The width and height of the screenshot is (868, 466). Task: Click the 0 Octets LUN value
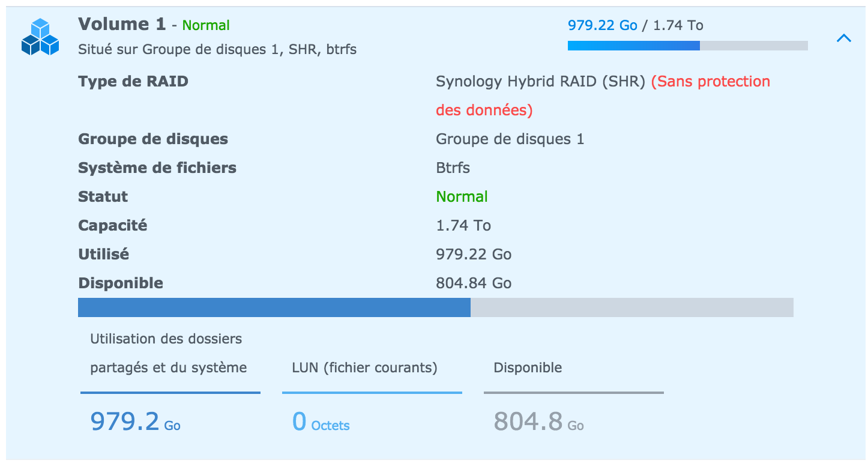coord(321,422)
